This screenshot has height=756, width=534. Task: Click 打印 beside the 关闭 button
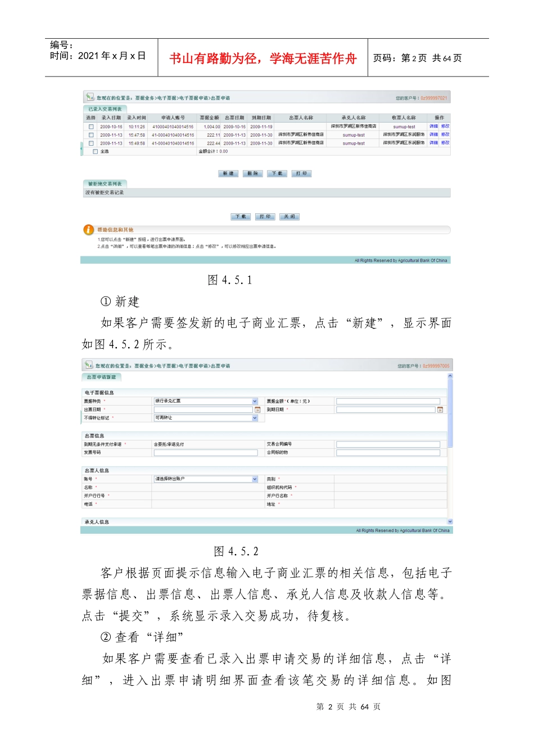click(x=265, y=217)
